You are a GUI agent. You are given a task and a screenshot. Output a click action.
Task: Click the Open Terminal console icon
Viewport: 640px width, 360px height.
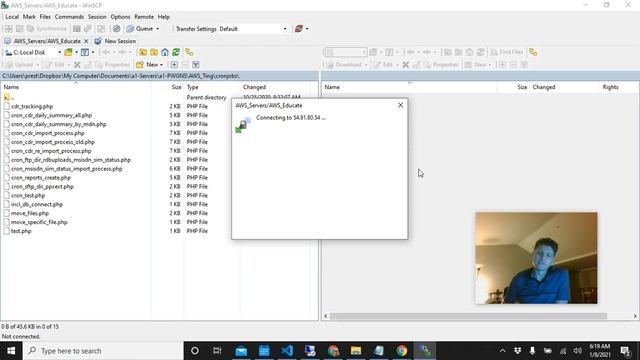tap(76, 29)
